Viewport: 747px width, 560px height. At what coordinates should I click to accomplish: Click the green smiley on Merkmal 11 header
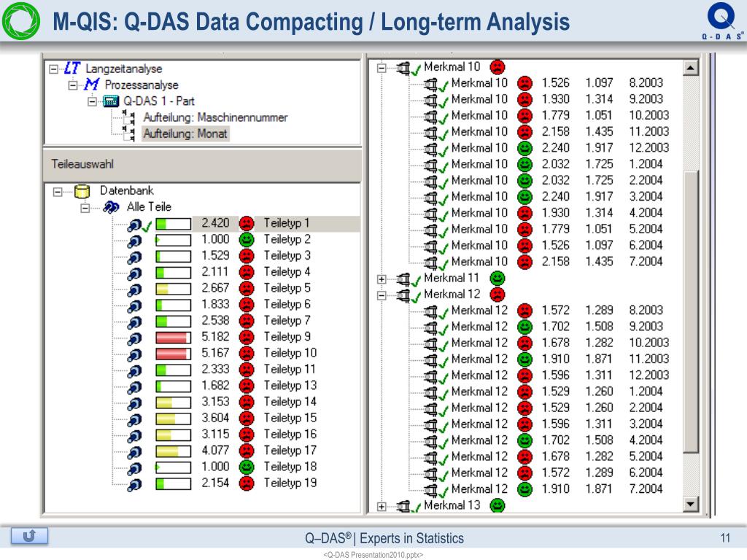[x=498, y=278]
